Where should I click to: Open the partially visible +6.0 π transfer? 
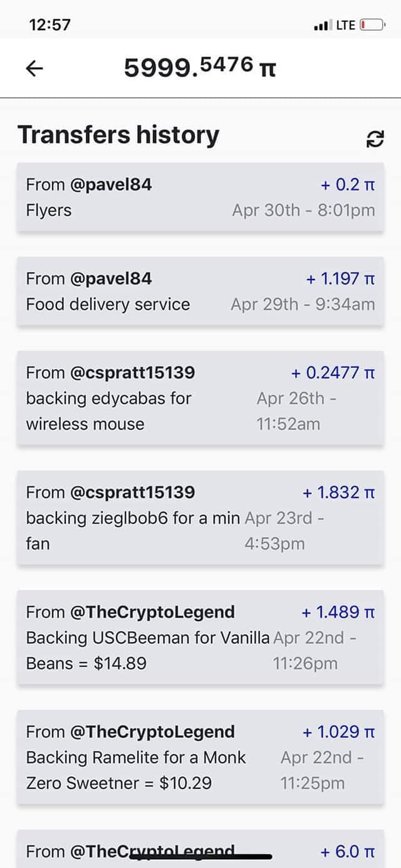tap(200, 851)
